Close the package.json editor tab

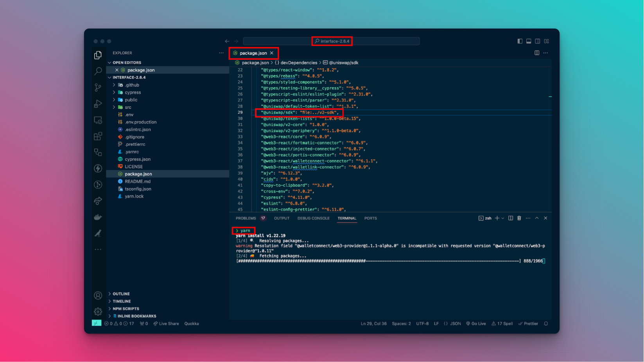coord(272,53)
